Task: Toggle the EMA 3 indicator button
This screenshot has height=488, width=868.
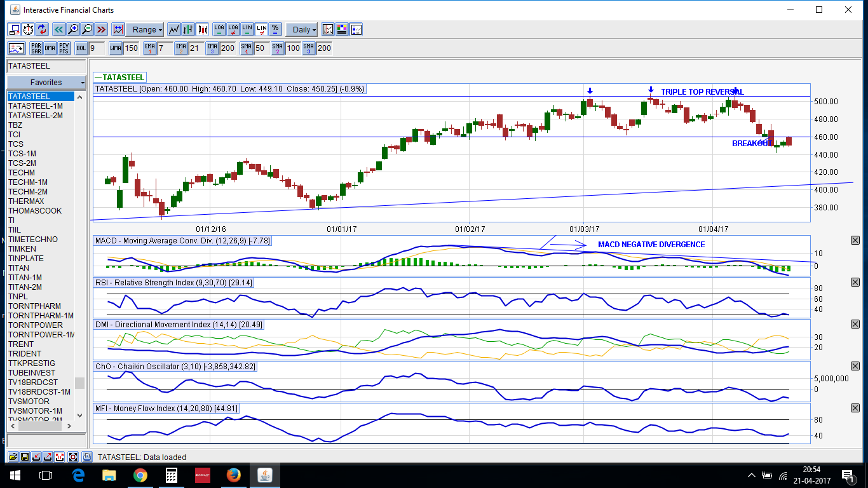Action: pos(212,48)
